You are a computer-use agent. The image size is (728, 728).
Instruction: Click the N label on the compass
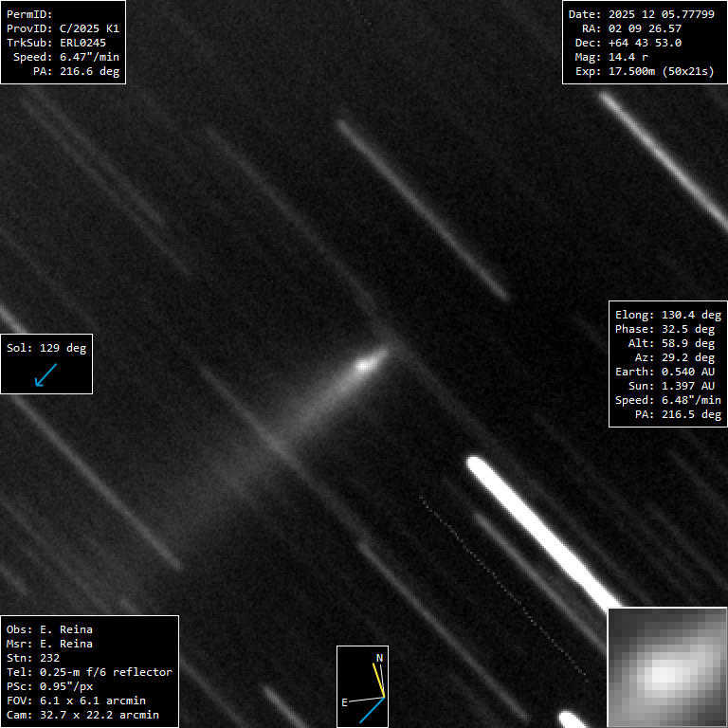click(380, 658)
